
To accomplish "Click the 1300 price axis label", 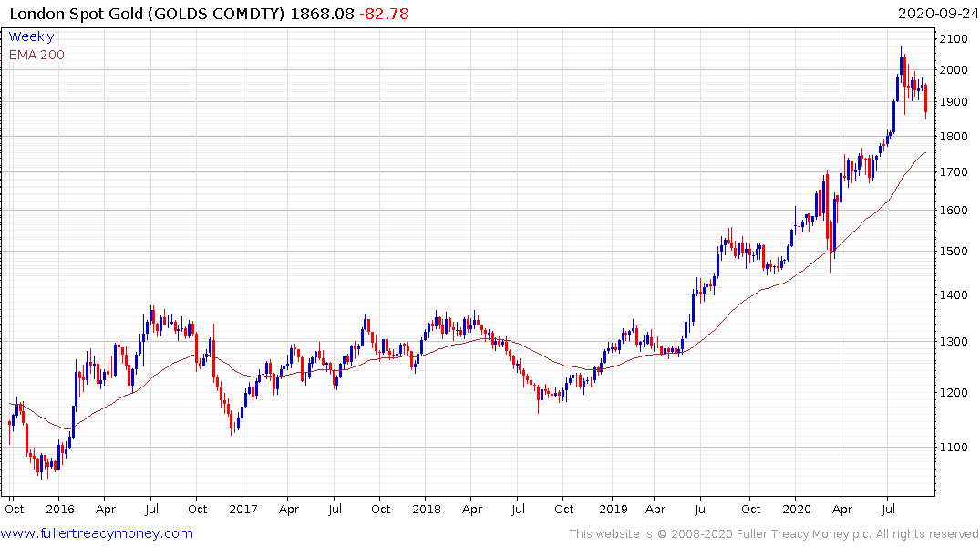I will pos(954,342).
